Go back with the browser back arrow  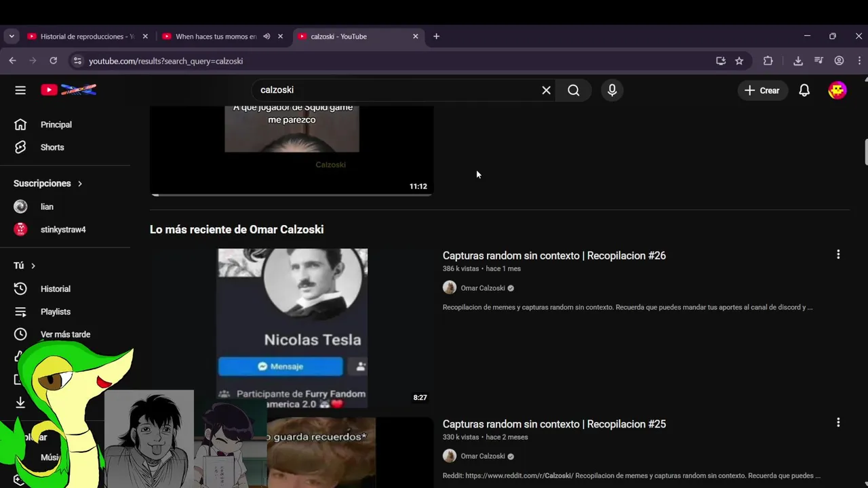pos(12,61)
